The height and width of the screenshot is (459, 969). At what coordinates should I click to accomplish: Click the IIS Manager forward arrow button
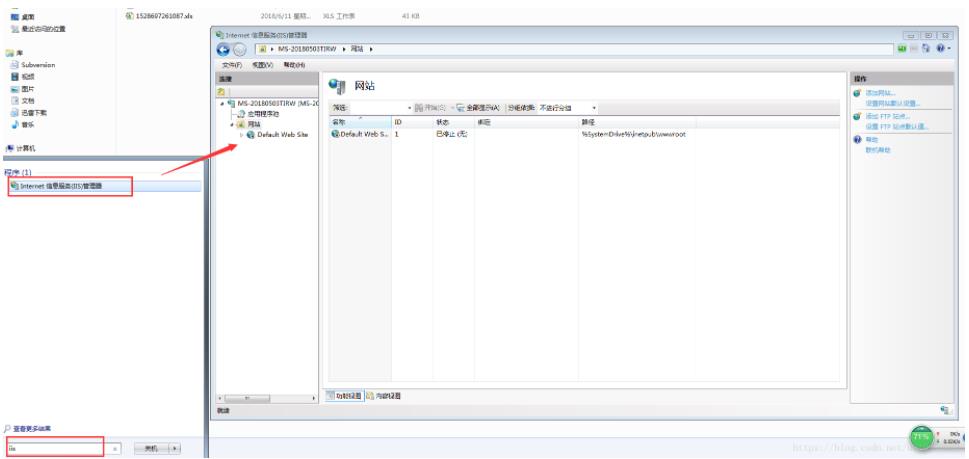(x=239, y=49)
